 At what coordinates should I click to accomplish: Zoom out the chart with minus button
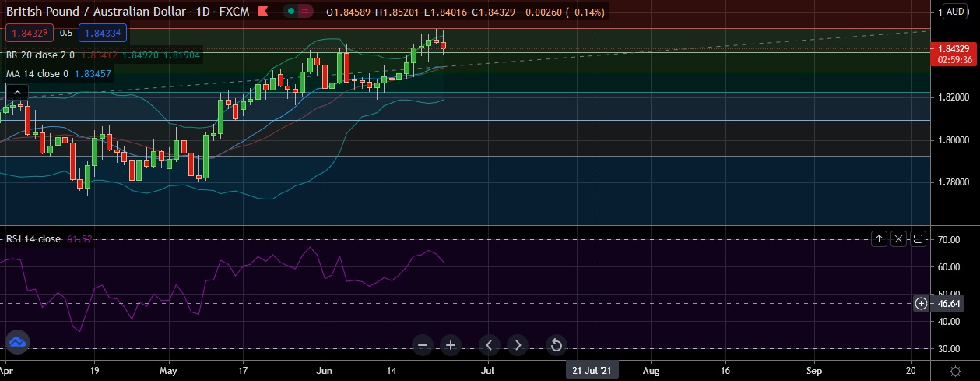[x=423, y=344]
